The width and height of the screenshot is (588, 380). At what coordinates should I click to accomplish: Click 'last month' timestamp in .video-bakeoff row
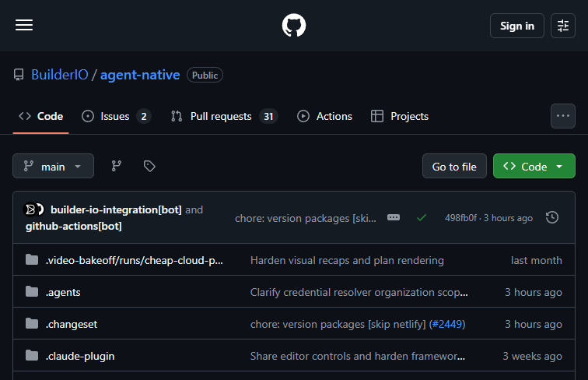coord(536,260)
